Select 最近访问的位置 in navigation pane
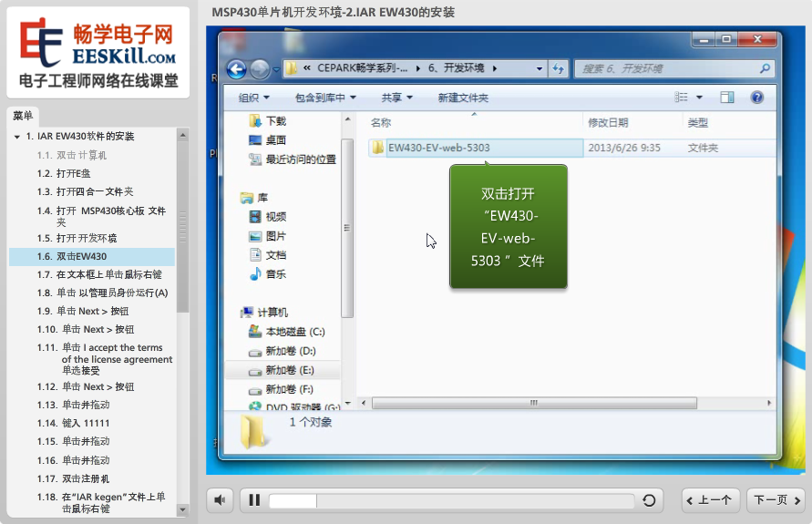The width and height of the screenshot is (812, 524). pos(293,159)
